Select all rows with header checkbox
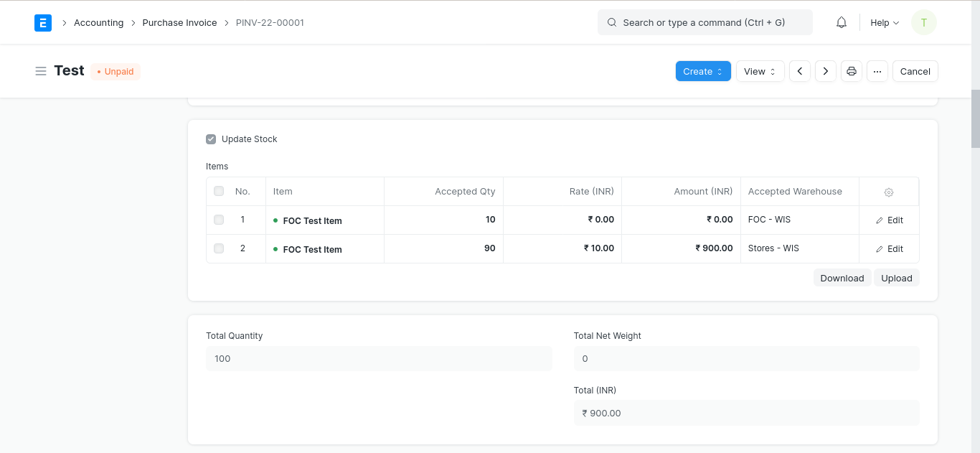 (219, 192)
